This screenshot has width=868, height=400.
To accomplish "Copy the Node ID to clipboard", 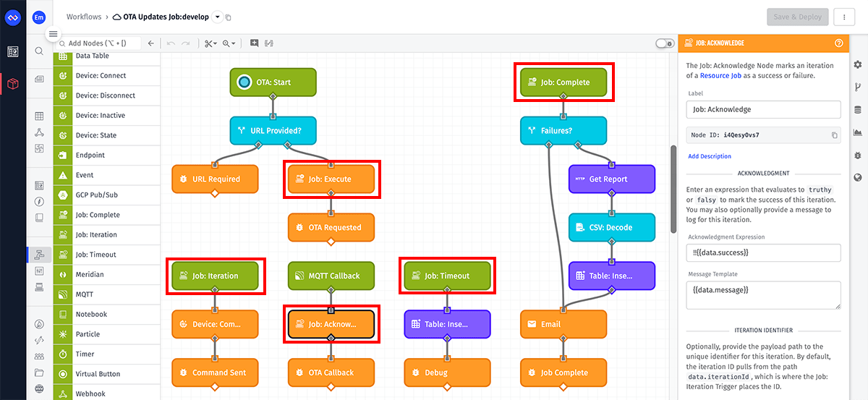I will tap(834, 135).
